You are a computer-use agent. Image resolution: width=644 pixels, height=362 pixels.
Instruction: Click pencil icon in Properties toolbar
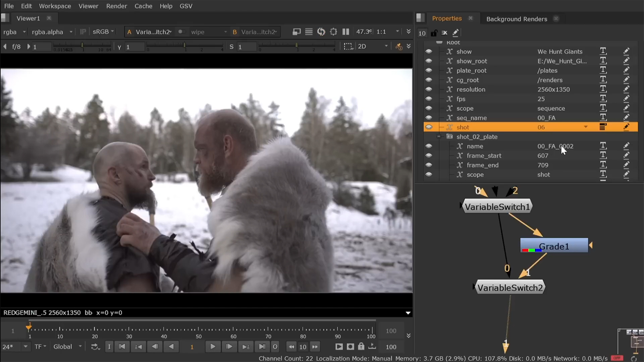coord(455,33)
